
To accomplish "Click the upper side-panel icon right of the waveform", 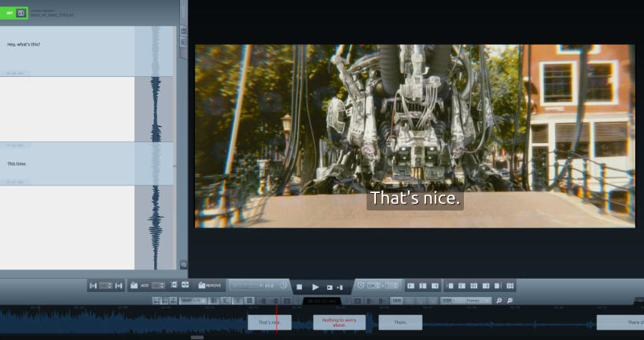I will [183, 31].
